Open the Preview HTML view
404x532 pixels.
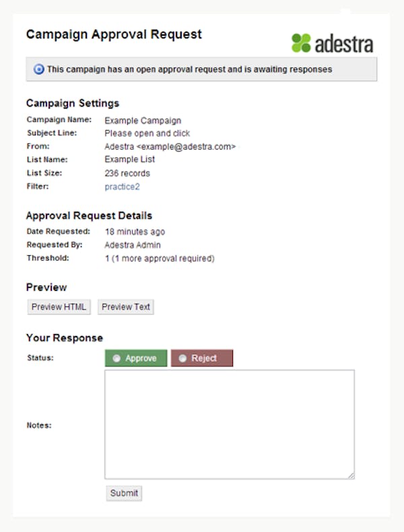click(59, 307)
